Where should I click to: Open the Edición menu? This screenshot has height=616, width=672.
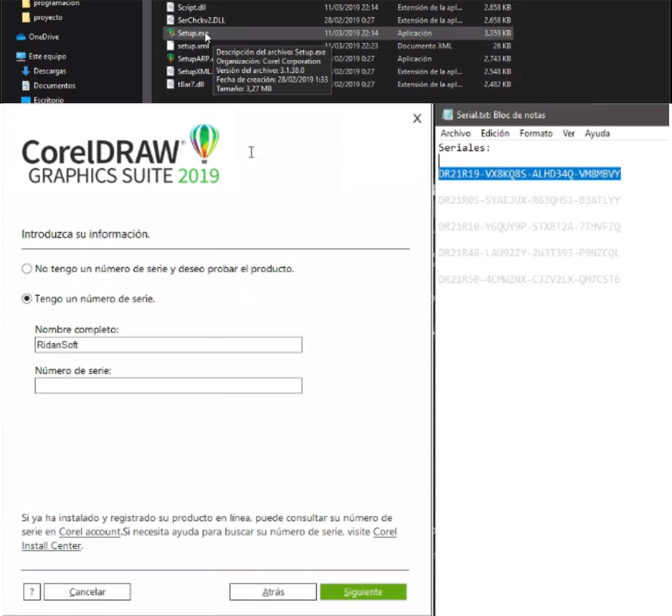[x=495, y=133]
